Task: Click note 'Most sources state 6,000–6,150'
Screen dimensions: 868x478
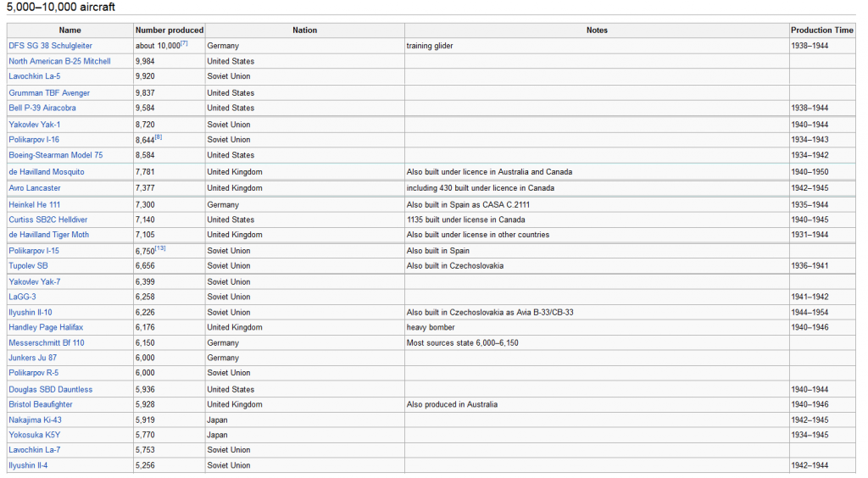Action: click(463, 343)
